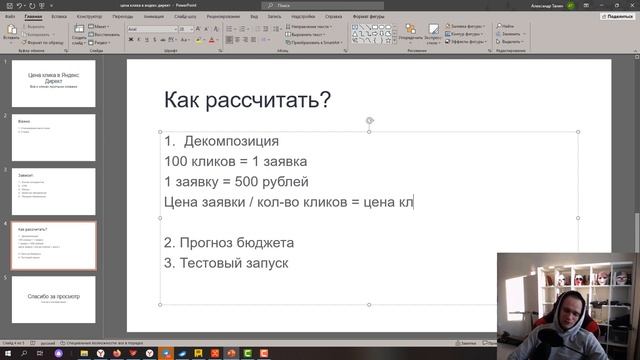Create a new slide
The height and width of the screenshot is (360, 640).
pos(79,34)
